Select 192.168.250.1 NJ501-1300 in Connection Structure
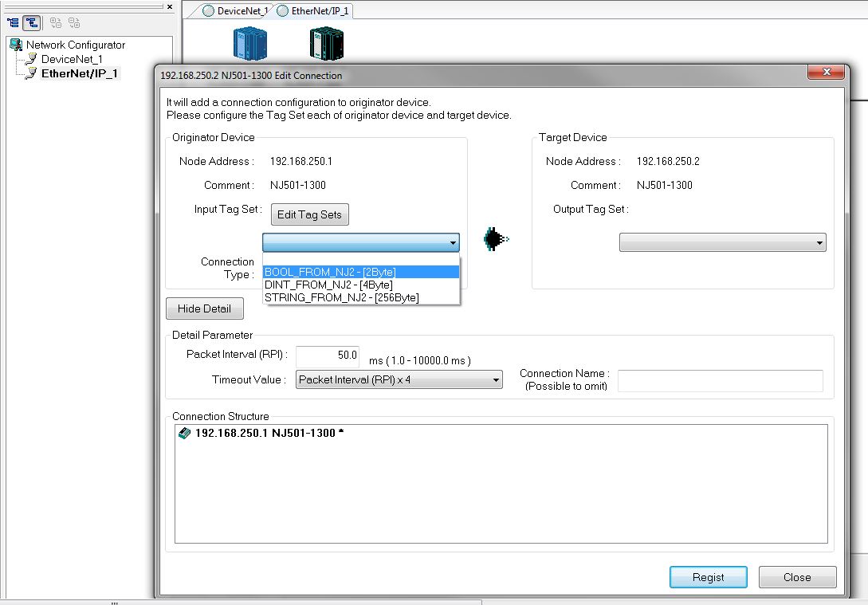The image size is (868, 605). (269, 433)
